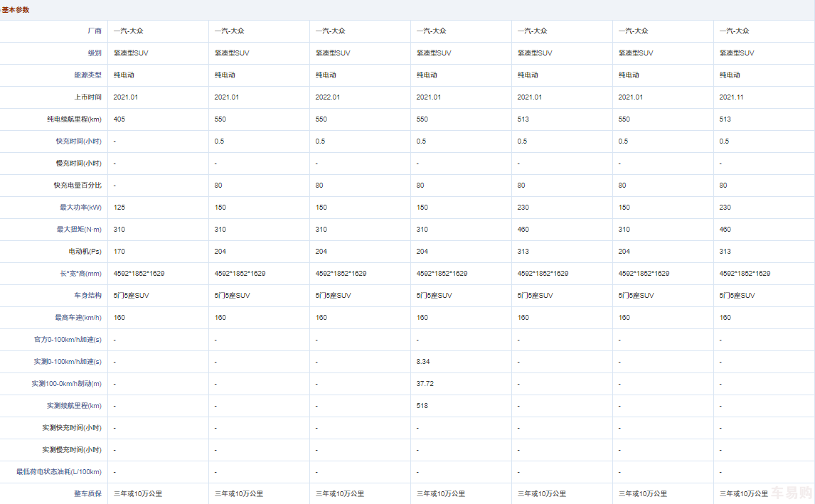
Task: Select the 纯电续航里程(km) row label
Action: point(75,119)
